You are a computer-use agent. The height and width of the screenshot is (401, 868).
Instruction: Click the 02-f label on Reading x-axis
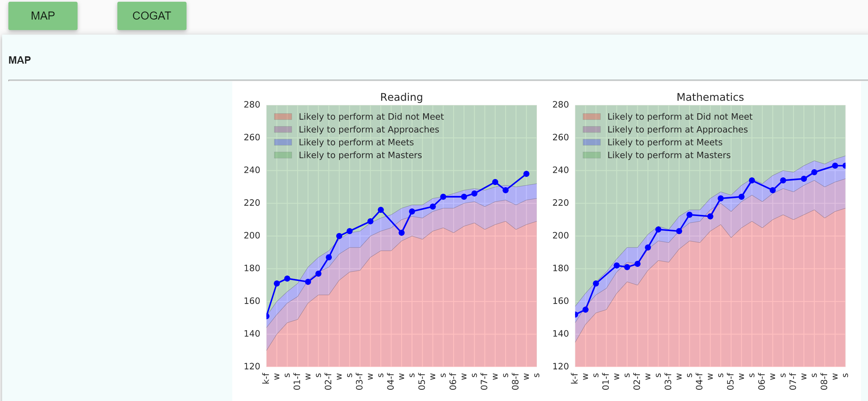click(x=328, y=381)
